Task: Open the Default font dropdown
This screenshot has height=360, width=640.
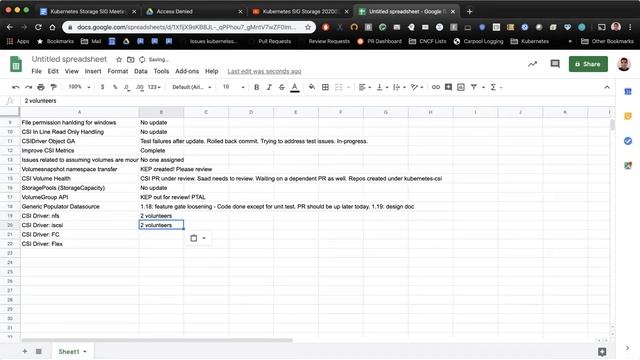Action: tap(192, 87)
